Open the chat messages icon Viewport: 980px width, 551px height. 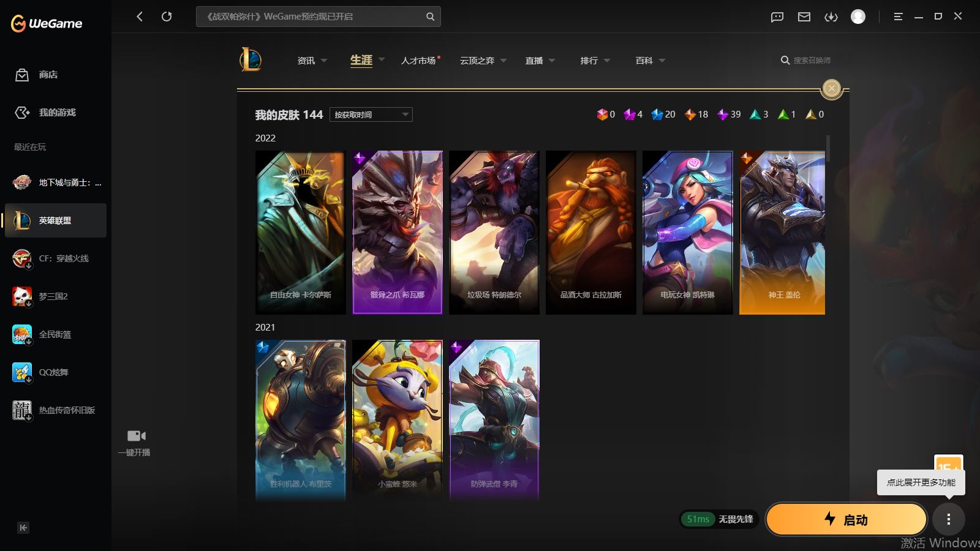pyautogui.click(x=777, y=17)
